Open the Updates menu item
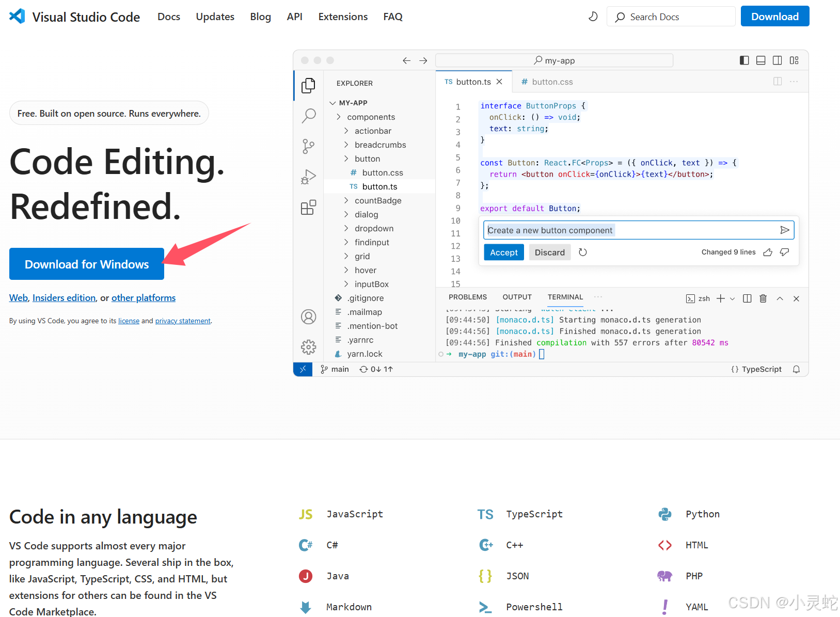Viewport: 840px width, 617px height. click(215, 17)
